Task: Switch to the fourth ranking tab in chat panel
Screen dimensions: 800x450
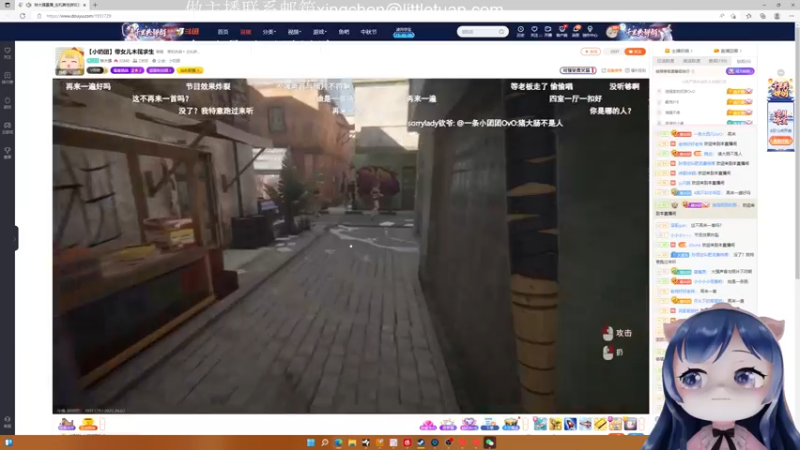Action: tap(743, 61)
